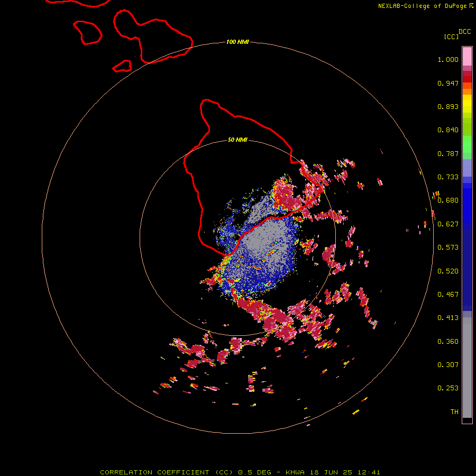
Task: Pick the gray segment of the color bar
Action: [x=467, y=368]
